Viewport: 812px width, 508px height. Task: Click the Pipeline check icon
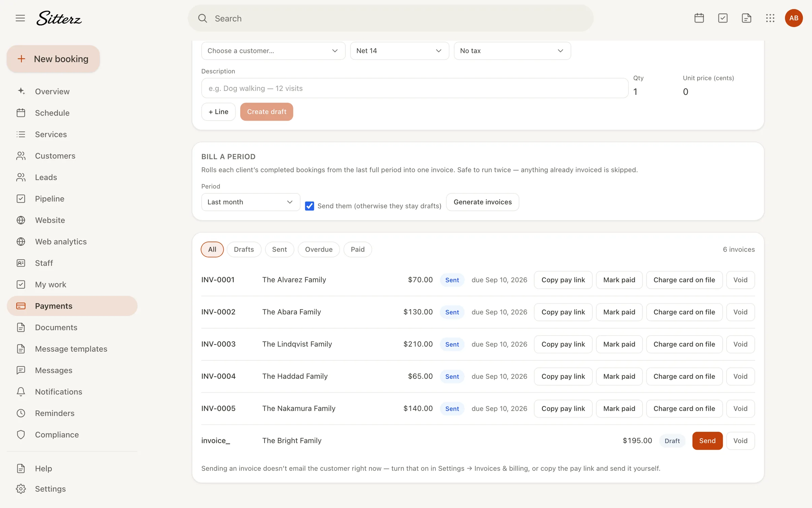[x=21, y=198]
